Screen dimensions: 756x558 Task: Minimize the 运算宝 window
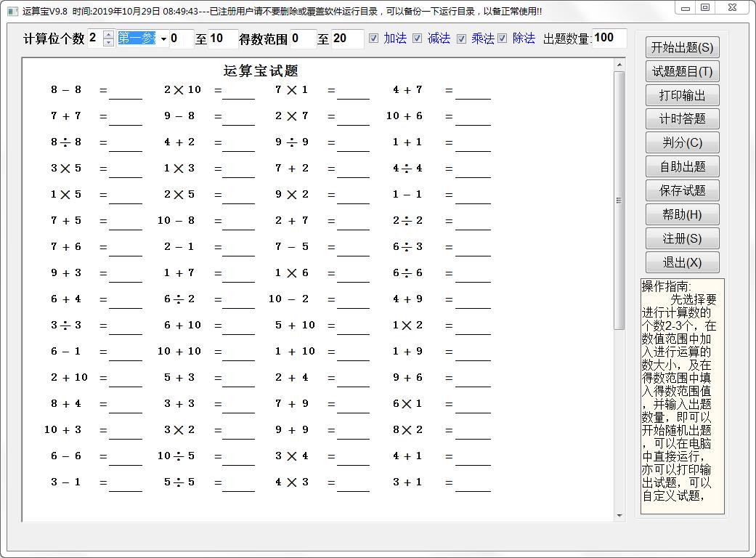[x=686, y=7]
